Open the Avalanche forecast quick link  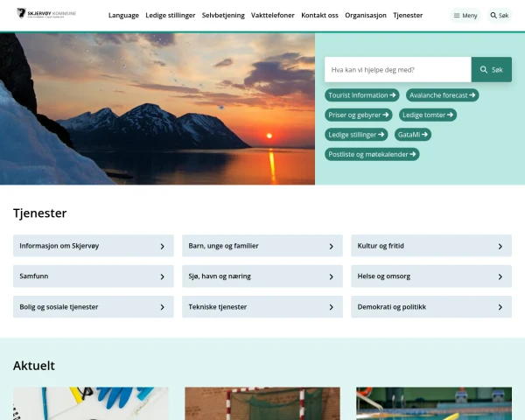[x=442, y=94]
